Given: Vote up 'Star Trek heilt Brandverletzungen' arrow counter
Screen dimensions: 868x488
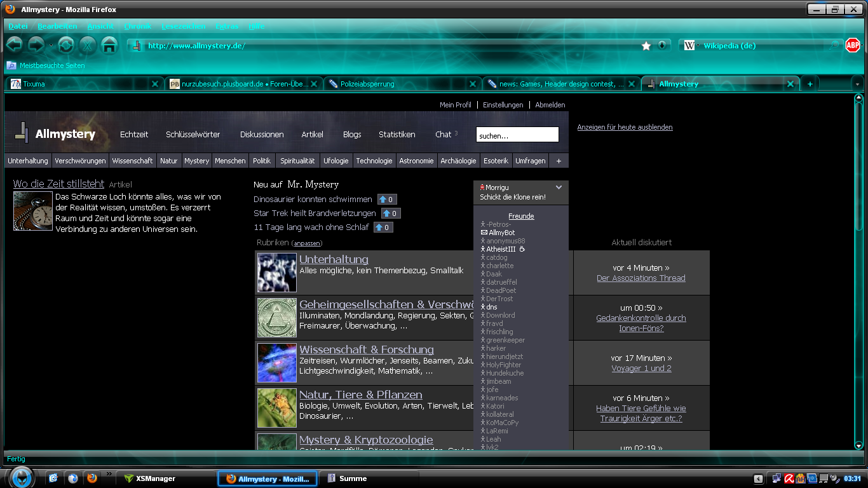Looking at the screenshot, I should pyautogui.click(x=390, y=213).
